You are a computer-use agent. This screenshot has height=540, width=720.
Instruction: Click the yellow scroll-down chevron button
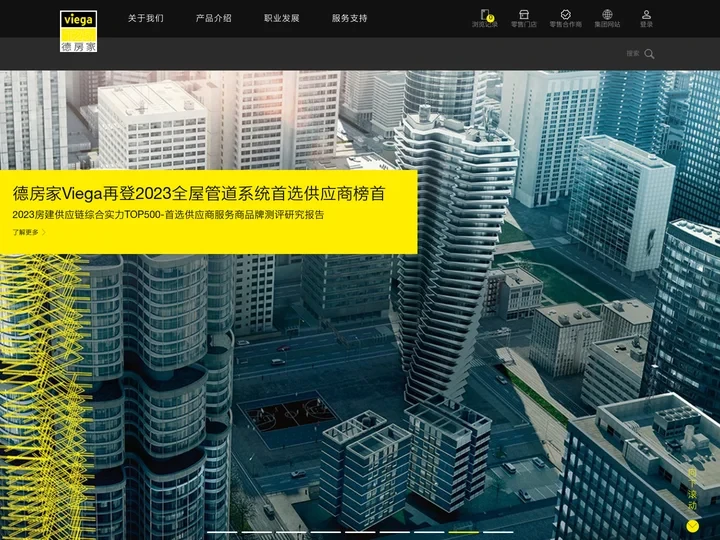point(692,526)
